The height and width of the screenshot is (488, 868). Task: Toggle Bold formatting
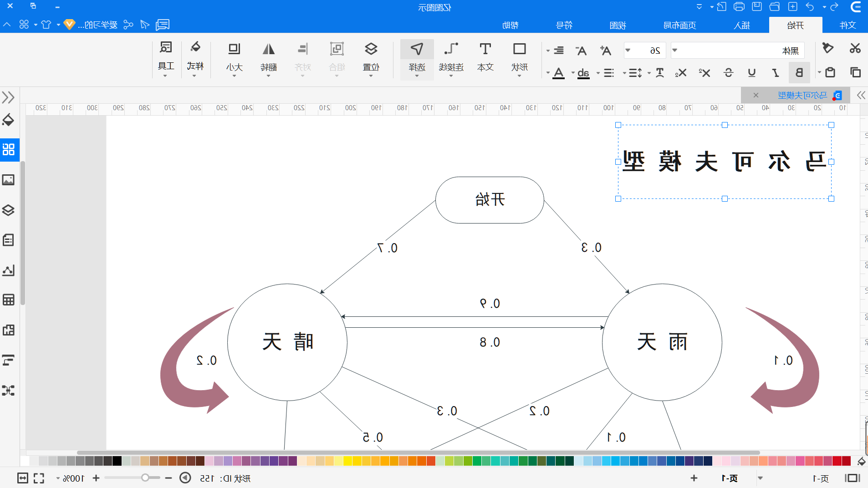pyautogui.click(x=799, y=72)
